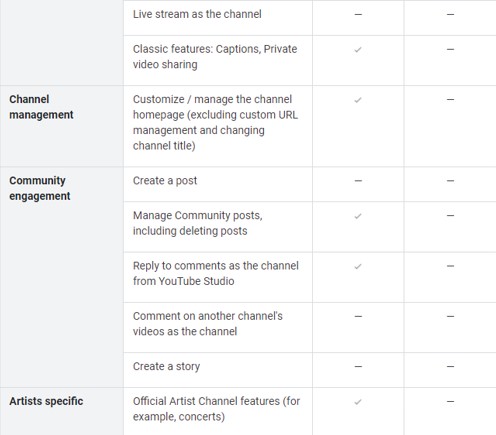Viewport: 496px width, 435px height.
Task: Select the Artists specific category heading
Action: (46, 401)
